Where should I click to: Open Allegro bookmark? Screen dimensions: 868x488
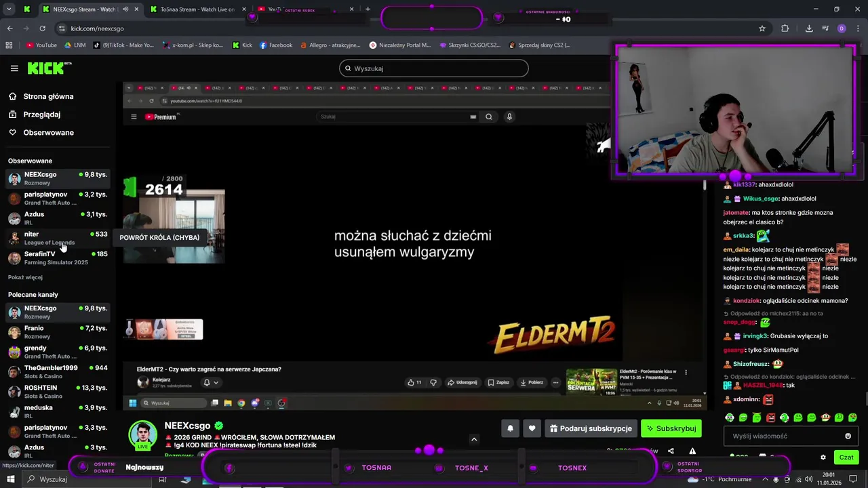330,45
